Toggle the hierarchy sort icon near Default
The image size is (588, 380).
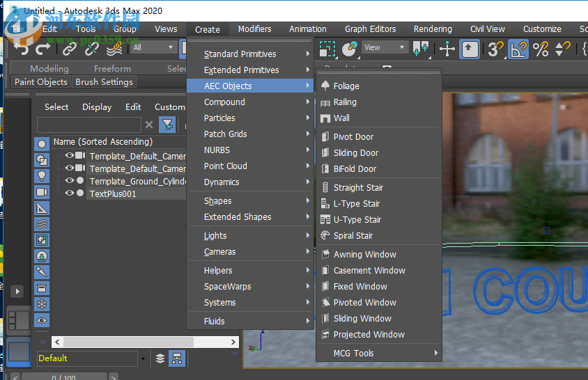click(x=177, y=358)
